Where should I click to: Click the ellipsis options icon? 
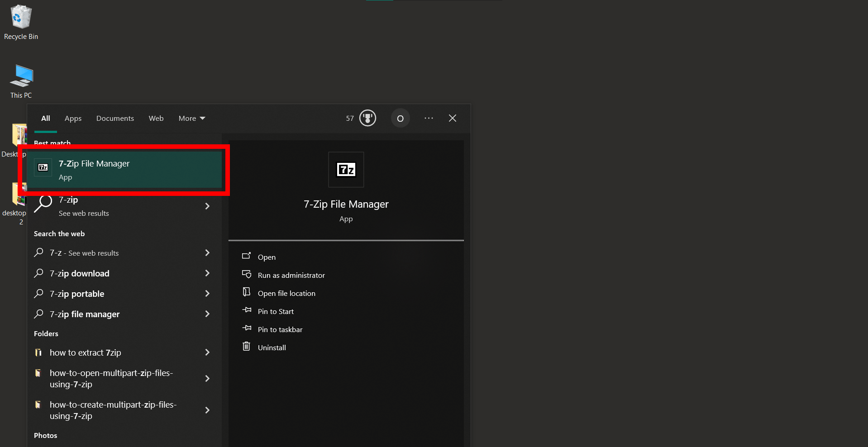429,118
